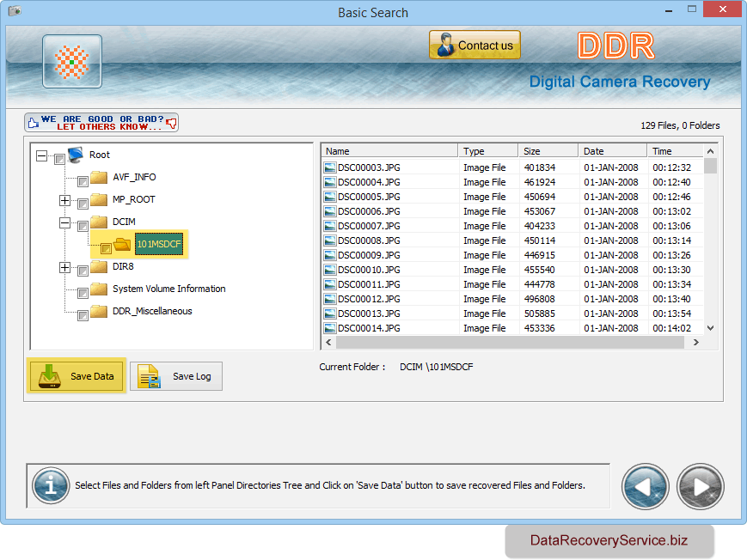The image size is (747, 560).
Task: Click the horizontal scroll right arrow
Action: tap(696, 343)
